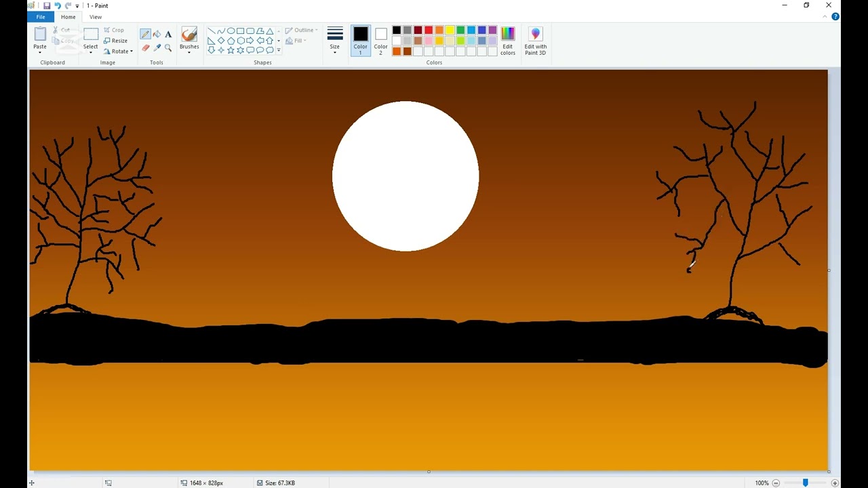Click the white moon on the canvas
The image size is (868, 488).
[x=406, y=176]
